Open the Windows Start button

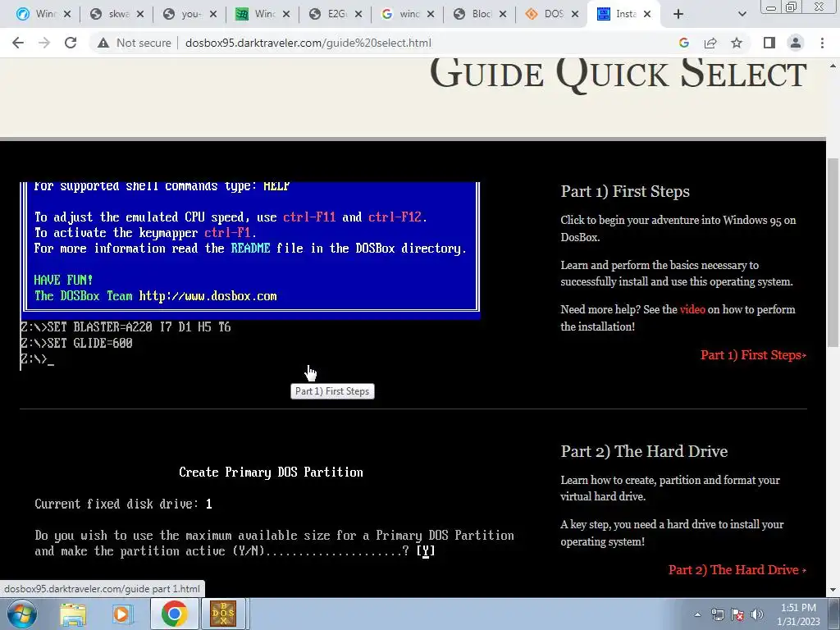(21, 614)
